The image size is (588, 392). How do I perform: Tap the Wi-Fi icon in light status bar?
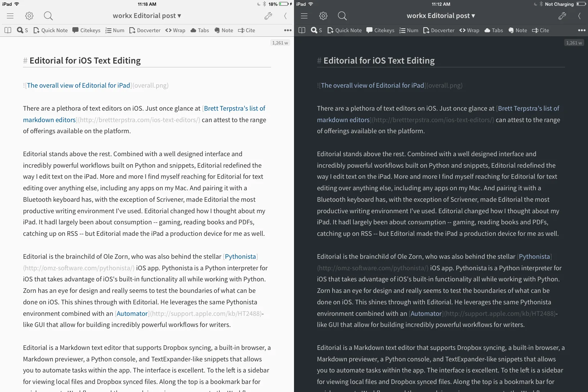coord(16,4)
